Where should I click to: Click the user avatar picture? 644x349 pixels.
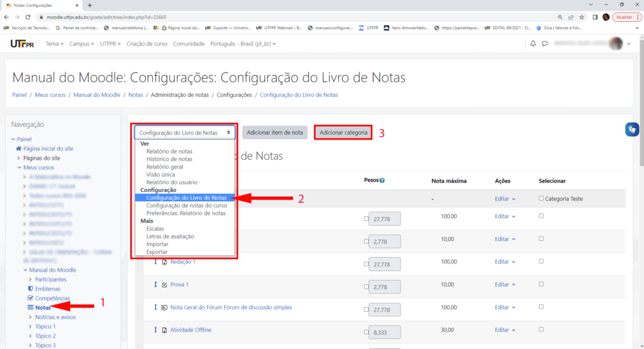pos(616,43)
